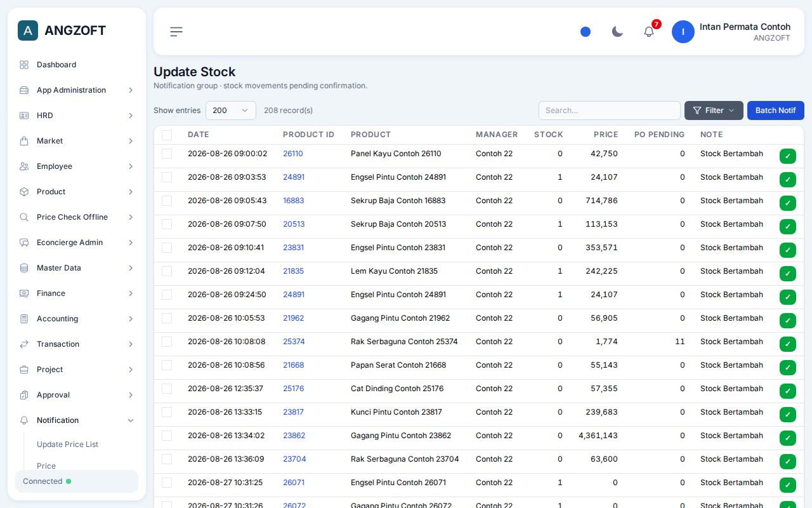Click the ANGZOFT logo icon
812x508 pixels.
28,30
